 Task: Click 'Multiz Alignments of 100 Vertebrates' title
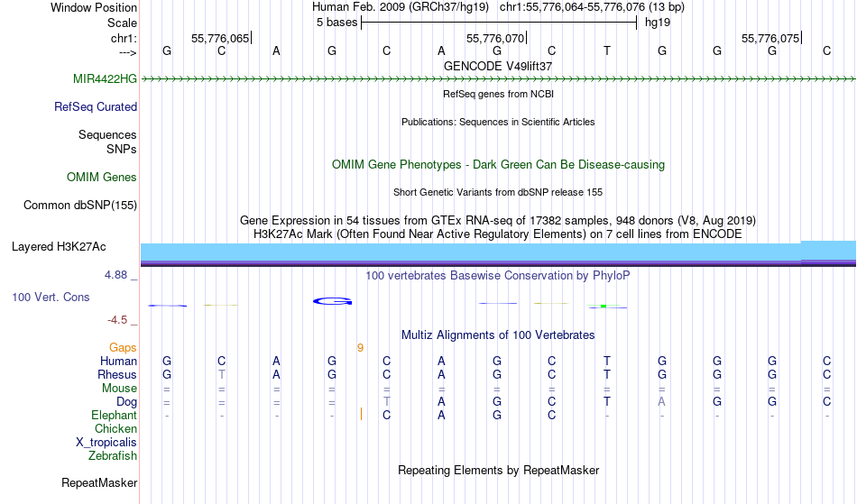pos(498,335)
